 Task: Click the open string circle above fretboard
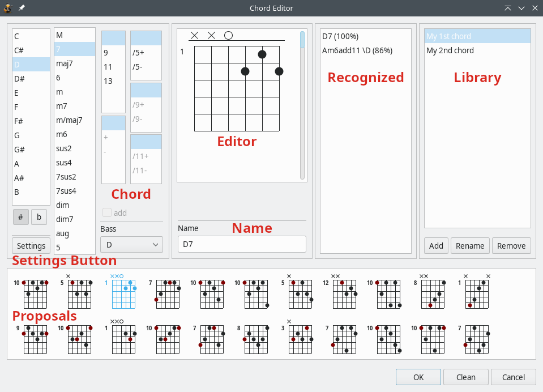(228, 36)
